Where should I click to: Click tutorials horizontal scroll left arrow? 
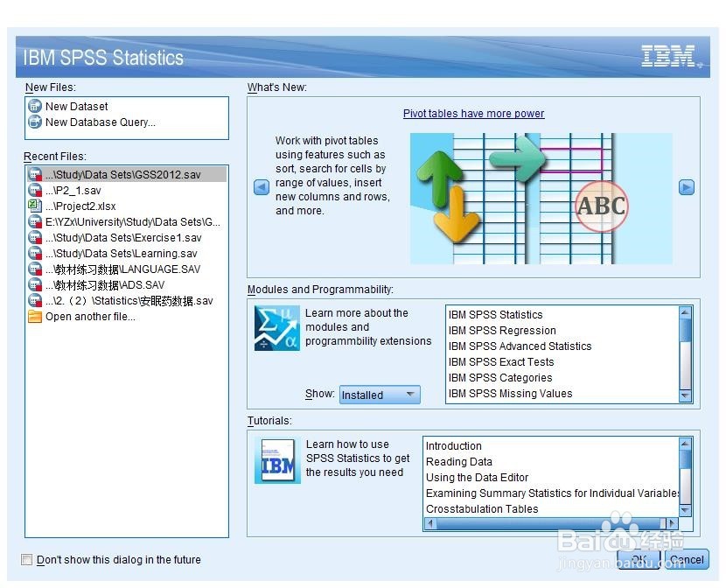tap(430, 523)
